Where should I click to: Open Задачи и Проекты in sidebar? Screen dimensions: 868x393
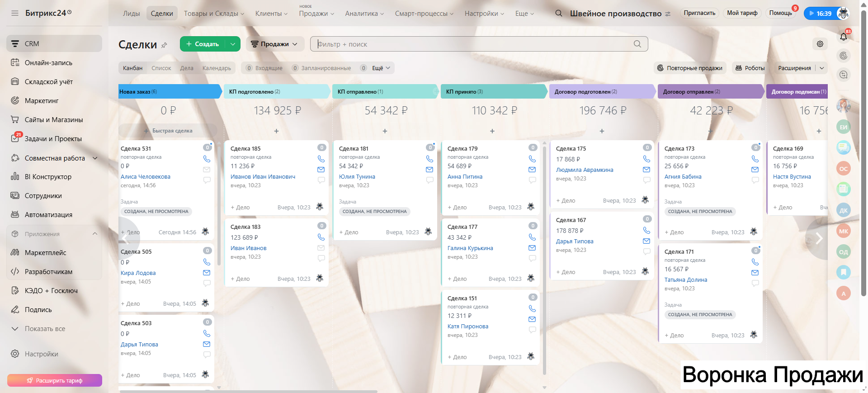pos(53,139)
